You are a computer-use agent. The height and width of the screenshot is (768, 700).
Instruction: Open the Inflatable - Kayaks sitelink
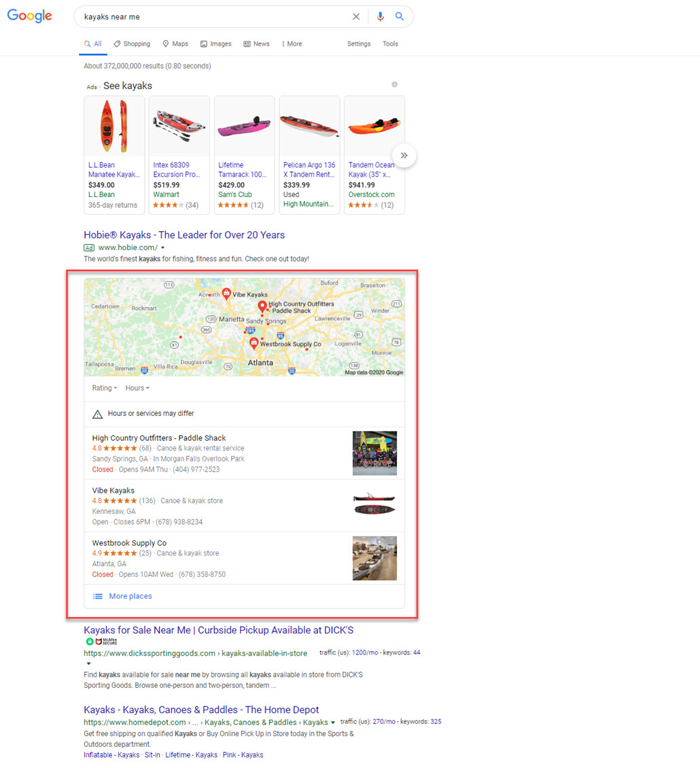[x=111, y=755]
